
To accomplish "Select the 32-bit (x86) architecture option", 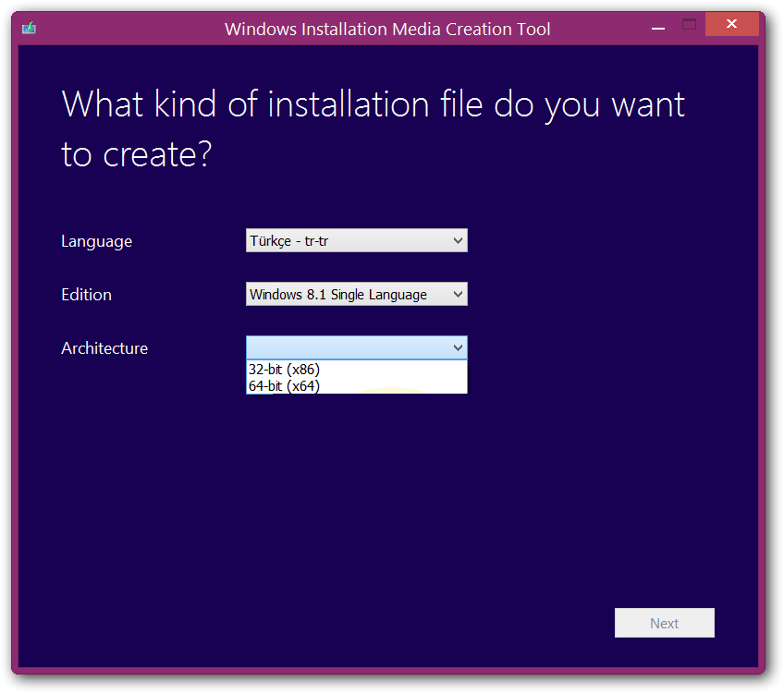I will pyautogui.click(x=357, y=370).
